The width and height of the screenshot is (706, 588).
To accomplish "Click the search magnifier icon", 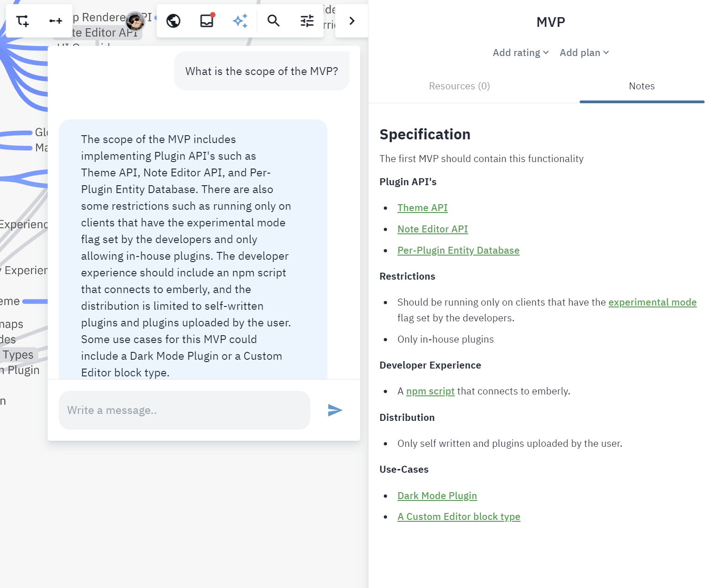I will coord(274,21).
